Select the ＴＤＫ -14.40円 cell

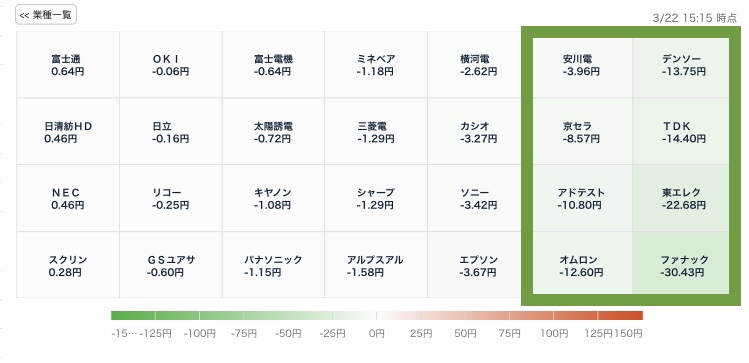[x=681, y=131]
